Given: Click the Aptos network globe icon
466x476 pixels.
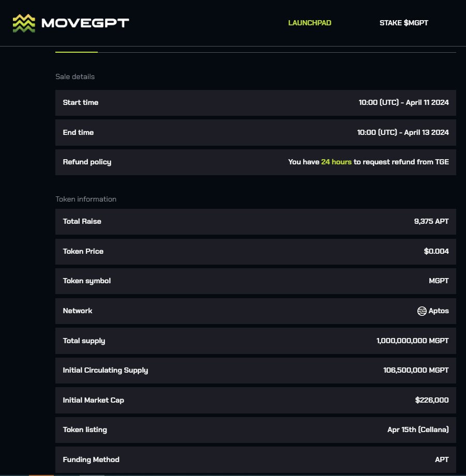Looking at the screenshot, I should 422,311.
